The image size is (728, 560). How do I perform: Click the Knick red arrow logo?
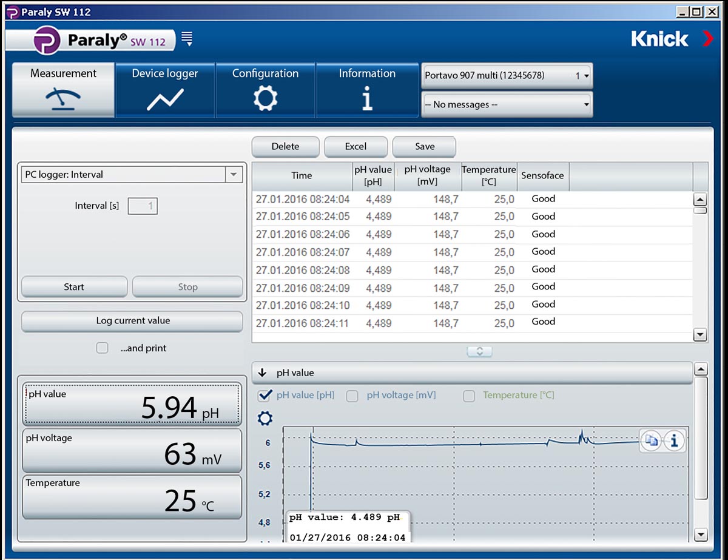707,39
